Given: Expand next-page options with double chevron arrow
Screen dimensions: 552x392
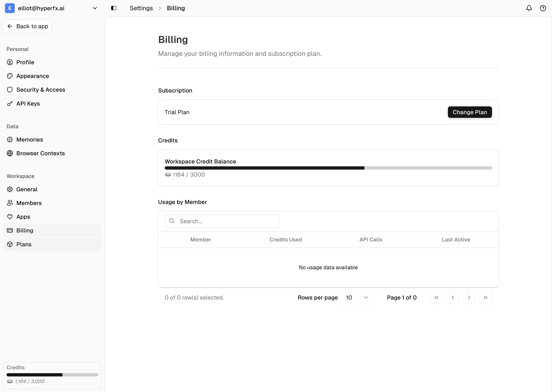Looking at the screenshot, I should [x=485, y=297].
